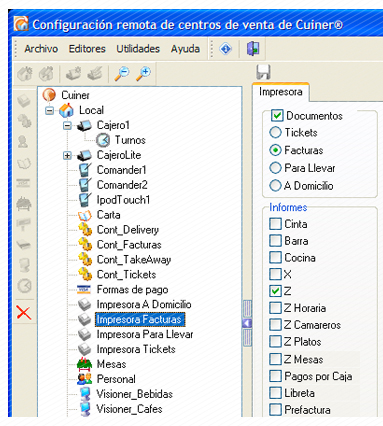This screenshot has height=426, width=383.
Task: Enable the Barra report checkbox
Action: tap(275, 240)
